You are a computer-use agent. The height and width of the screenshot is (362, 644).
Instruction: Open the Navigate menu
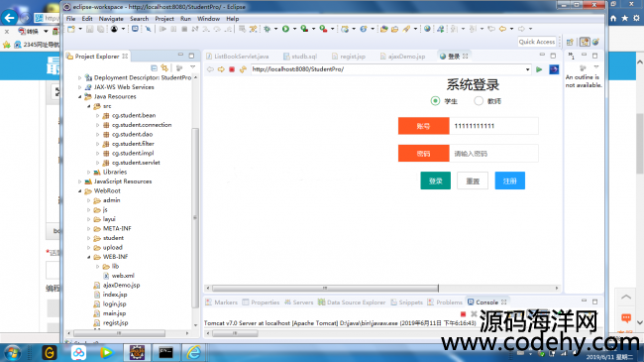click(111, 19)
